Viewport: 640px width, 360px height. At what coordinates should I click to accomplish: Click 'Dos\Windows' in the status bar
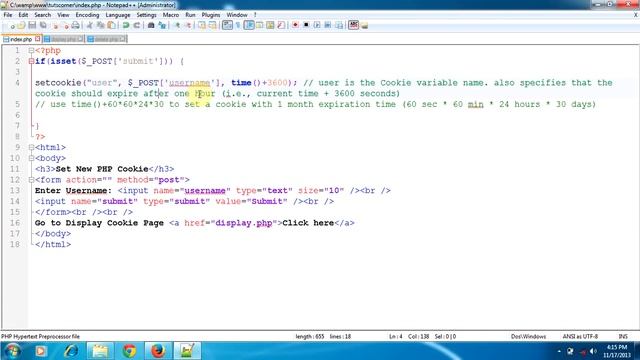pyautogui.click(x=528, y=336)
